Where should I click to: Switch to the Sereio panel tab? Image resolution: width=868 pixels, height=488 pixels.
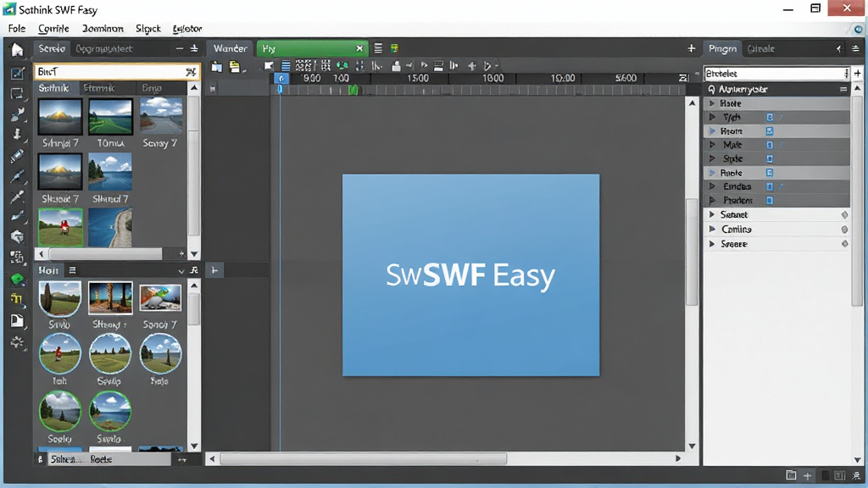(52, 48)
